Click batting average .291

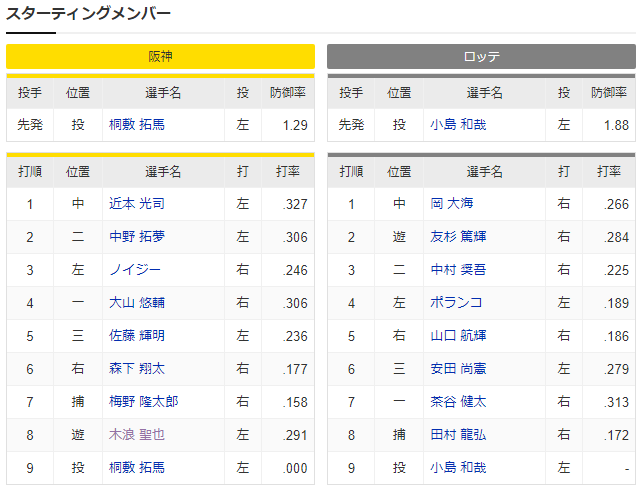(x=295, y=435)
